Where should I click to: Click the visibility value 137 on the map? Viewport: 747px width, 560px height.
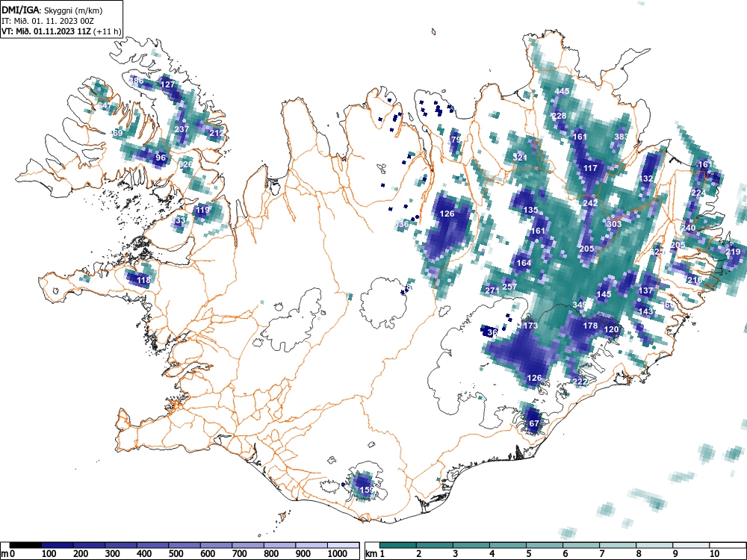pos(645,290)
